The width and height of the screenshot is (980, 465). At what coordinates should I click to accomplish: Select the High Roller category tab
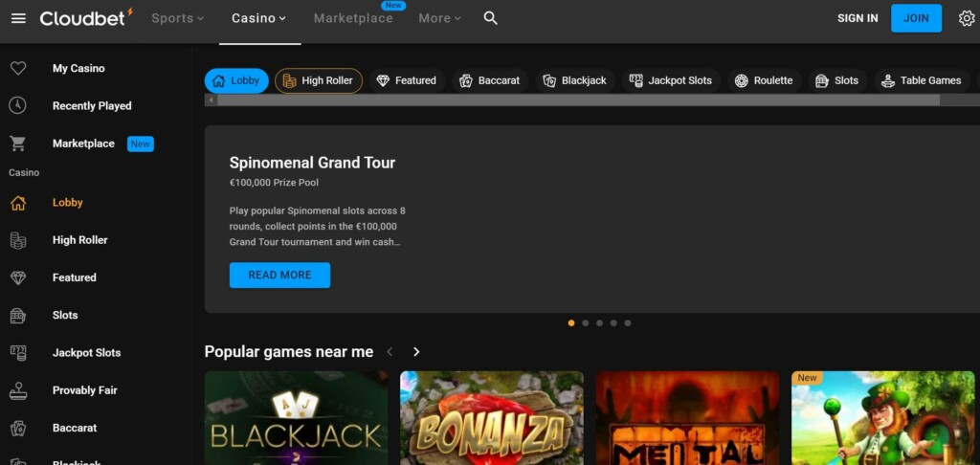(x=319, y=80)
